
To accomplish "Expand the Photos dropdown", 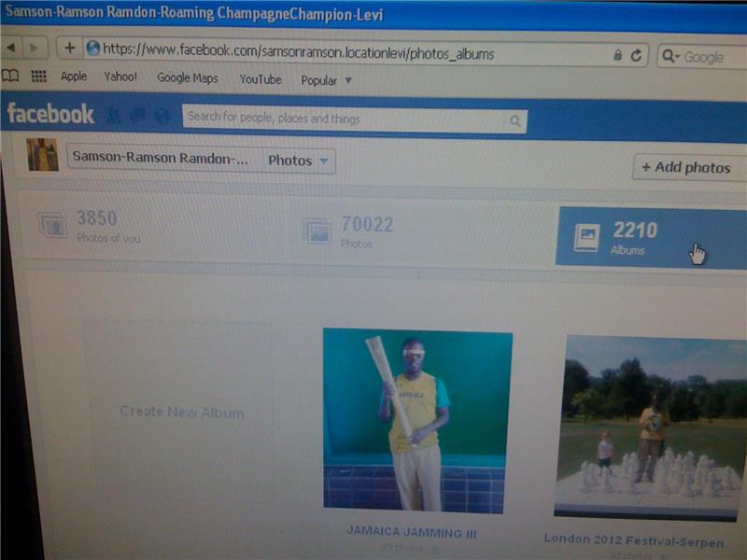I will coord(298,161).
